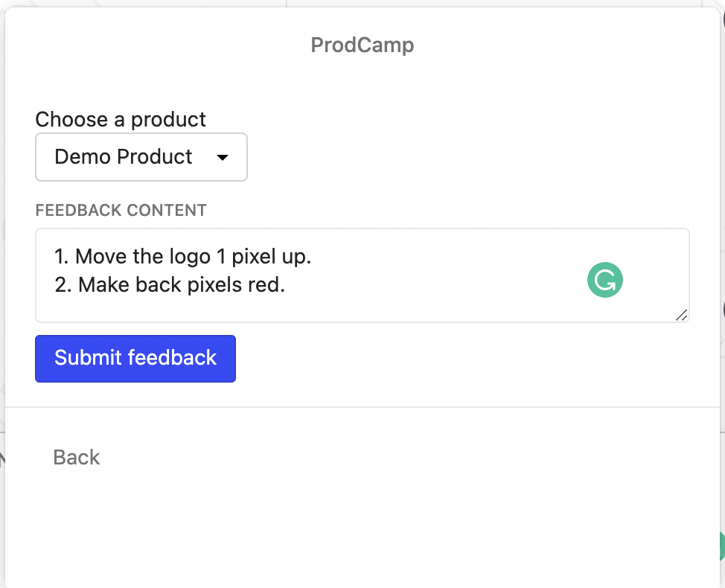Go Back using the bottom link
The image size is (725, 588).
pos(76,457)
